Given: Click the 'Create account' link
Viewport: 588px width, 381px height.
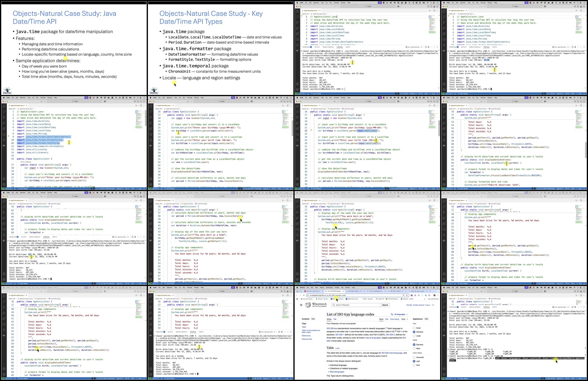Looking at the screenshot, I should (419, 305).
